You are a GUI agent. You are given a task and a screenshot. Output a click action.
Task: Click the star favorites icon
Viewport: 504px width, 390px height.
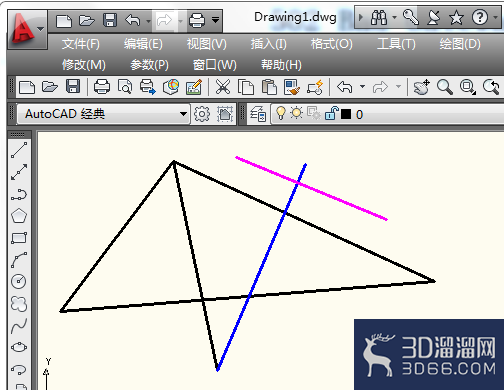click(456, 17)
